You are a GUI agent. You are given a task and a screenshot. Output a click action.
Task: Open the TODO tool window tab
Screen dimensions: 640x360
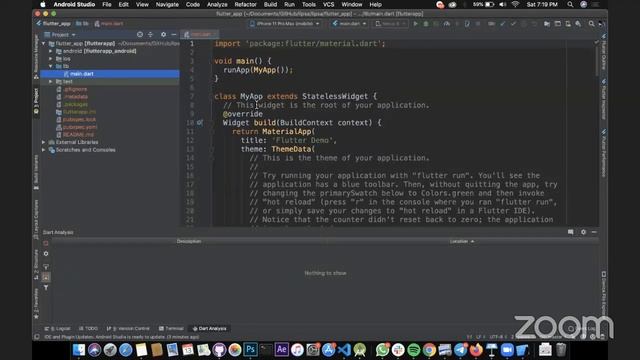[89, 329]
